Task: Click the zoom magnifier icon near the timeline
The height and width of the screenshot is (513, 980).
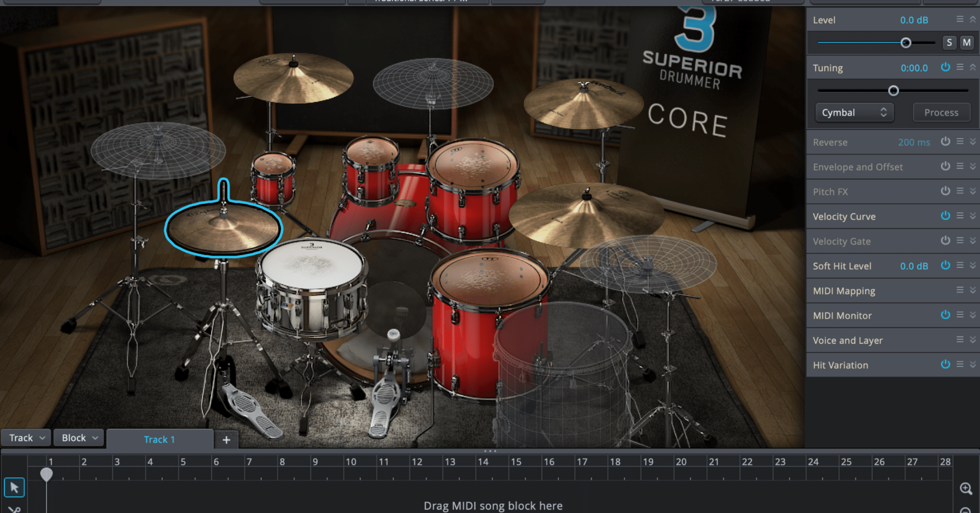Action: point(966,487)
